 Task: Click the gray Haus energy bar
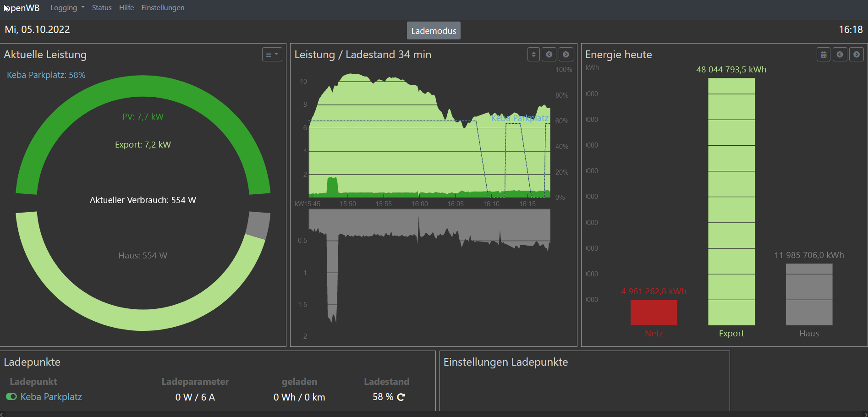[809, 294]
